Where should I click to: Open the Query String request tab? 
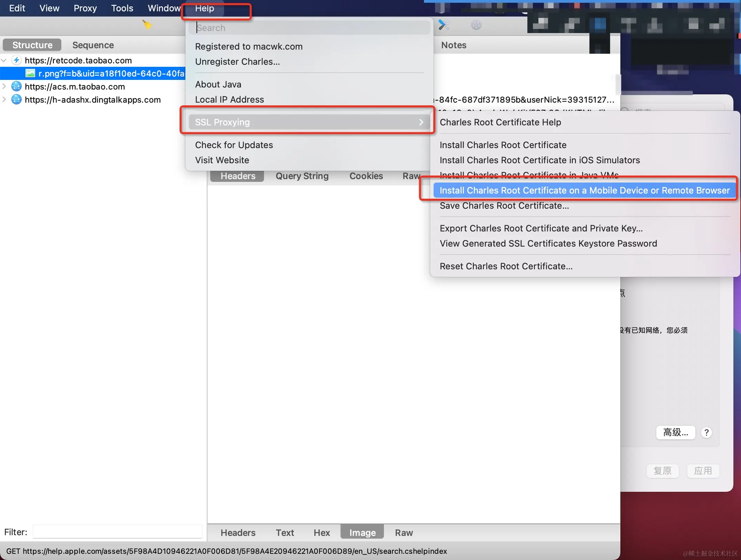(302, 176)
